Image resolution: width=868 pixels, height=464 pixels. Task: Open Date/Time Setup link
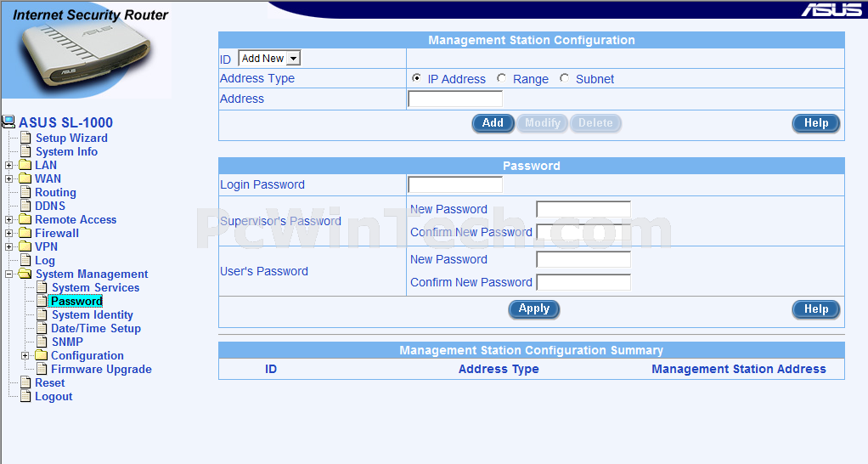coord(96,328)
